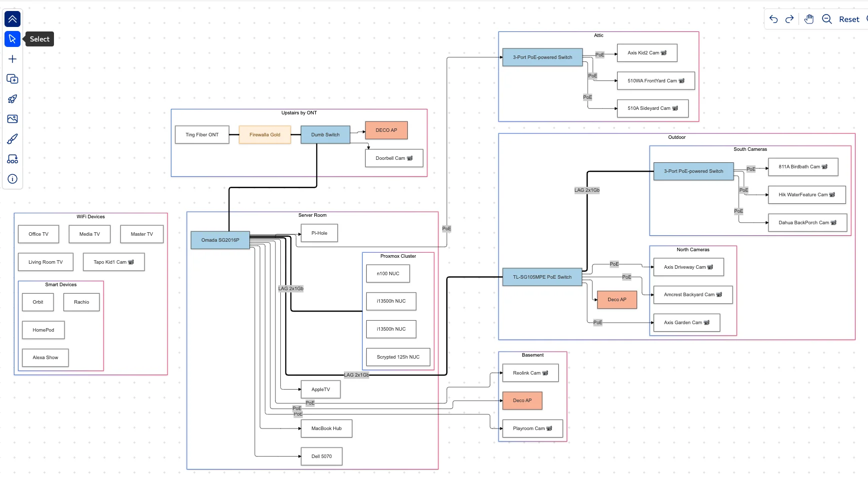Select the Ting Fiber ONT node
Image resolution: width=868 pixels, height=480 pixels.
[x=202, y=135]
